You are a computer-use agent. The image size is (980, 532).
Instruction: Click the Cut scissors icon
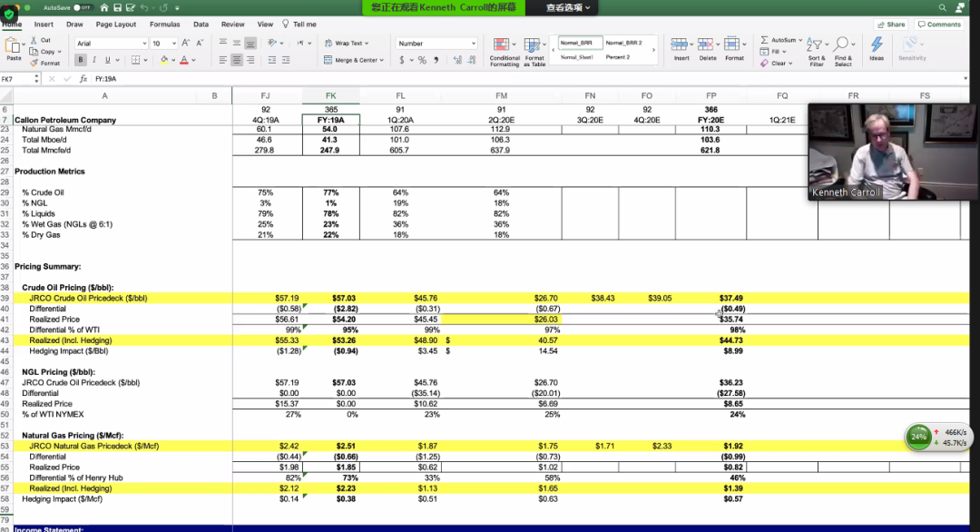(x=34, y=40)
